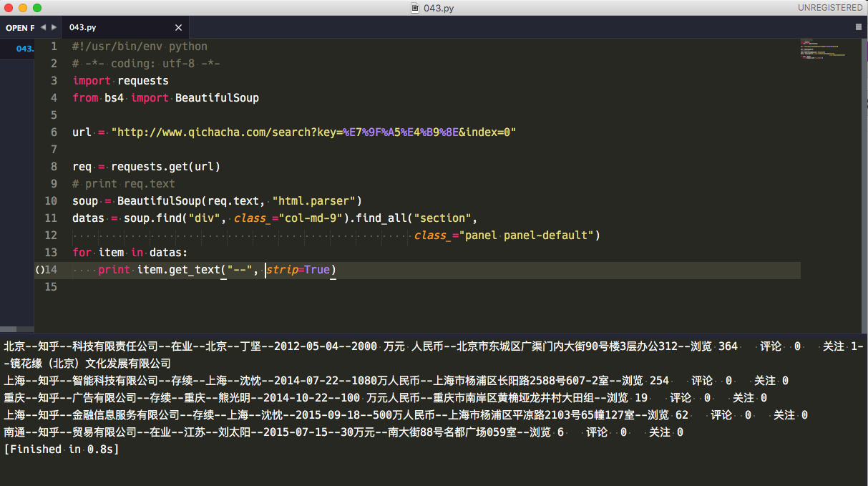
Task: Close the 043.py tab with its X icon
Action: pyautogui.click(x=178, y=27)
